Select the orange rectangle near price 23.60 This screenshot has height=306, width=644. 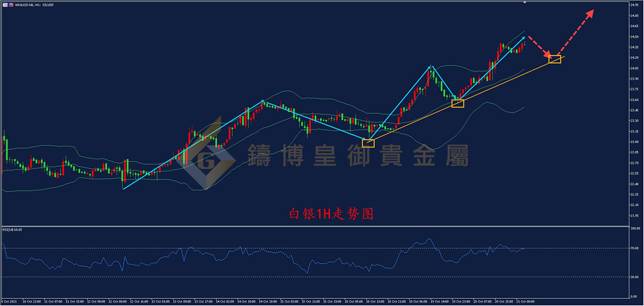tap(457, 103)
